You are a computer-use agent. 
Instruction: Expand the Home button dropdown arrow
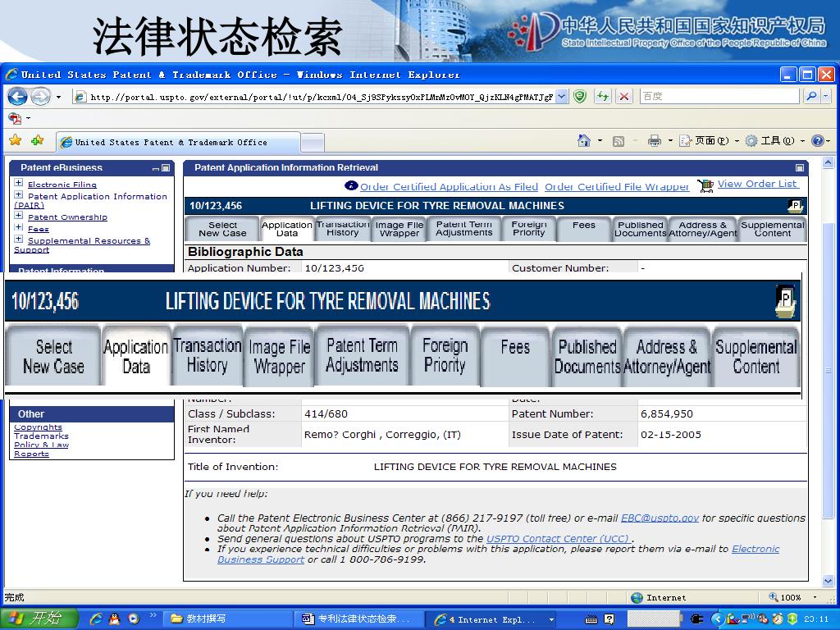pyautogui.click(x=600, y=141)
